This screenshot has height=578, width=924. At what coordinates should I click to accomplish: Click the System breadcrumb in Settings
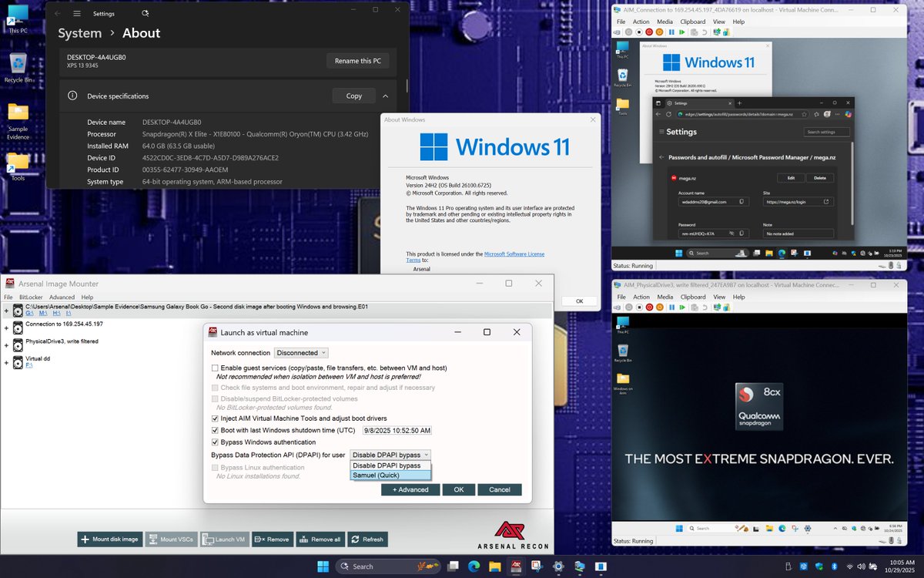tap(79, 33)
